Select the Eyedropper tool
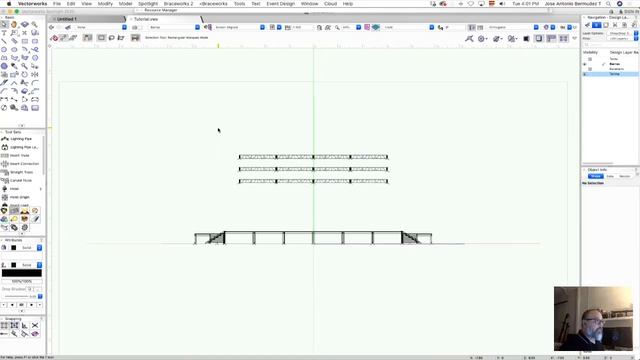The image size is (640, 360). [x=14, y=66]
